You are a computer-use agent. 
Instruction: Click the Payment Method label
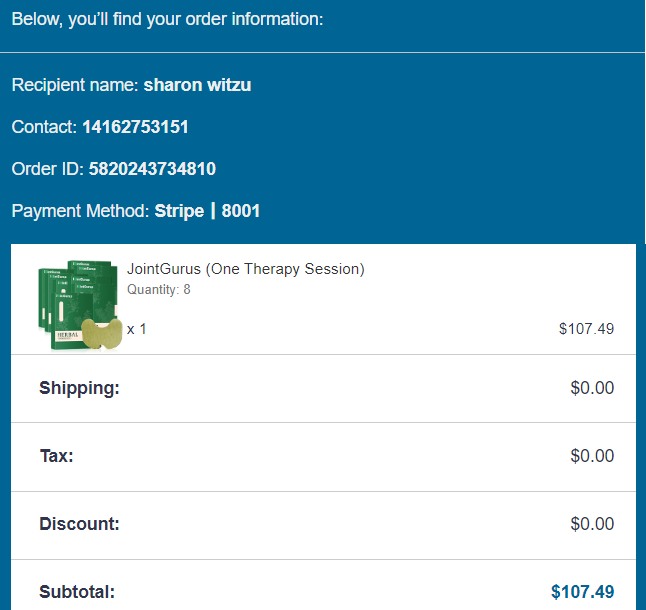tap(80, 211)
